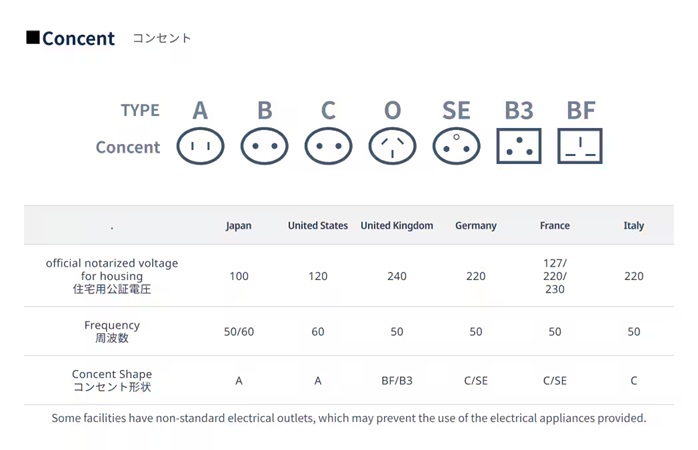Click the Type A outlet icon
This screenshot has width=698, height=450.
click(200, 147)
